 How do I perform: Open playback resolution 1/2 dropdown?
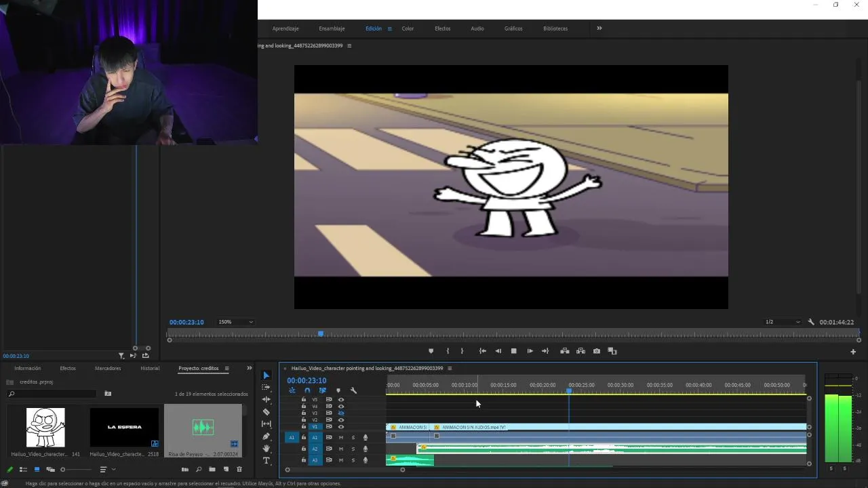[x=783, y=322]
